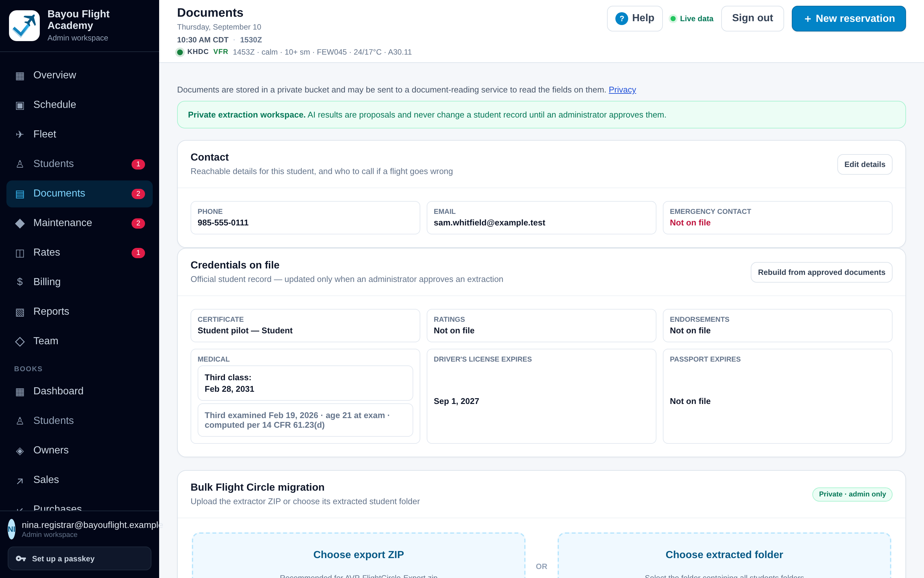This screenshot has width=924, height=578.
Task: Click the Maintenance diamond icon
Action: pos(20,223)
